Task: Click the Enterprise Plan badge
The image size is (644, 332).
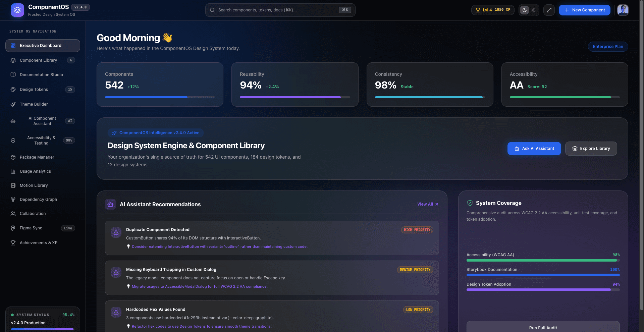Action: point(608,47)
